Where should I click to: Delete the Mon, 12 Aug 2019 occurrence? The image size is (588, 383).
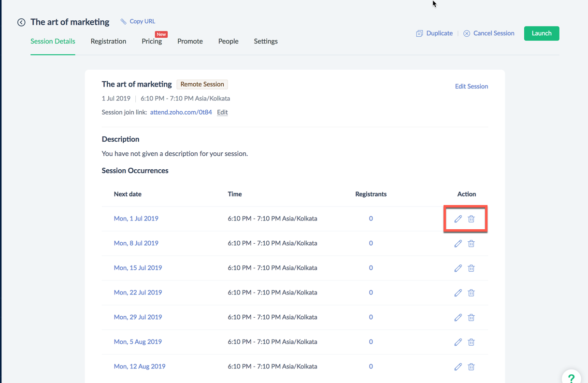[x=471, y=367]
